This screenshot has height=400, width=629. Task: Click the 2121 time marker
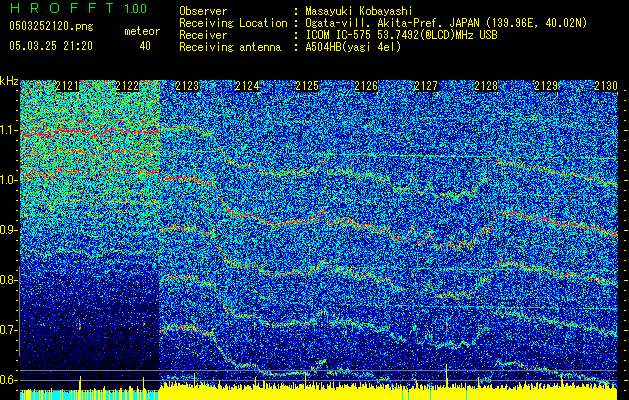67,86
